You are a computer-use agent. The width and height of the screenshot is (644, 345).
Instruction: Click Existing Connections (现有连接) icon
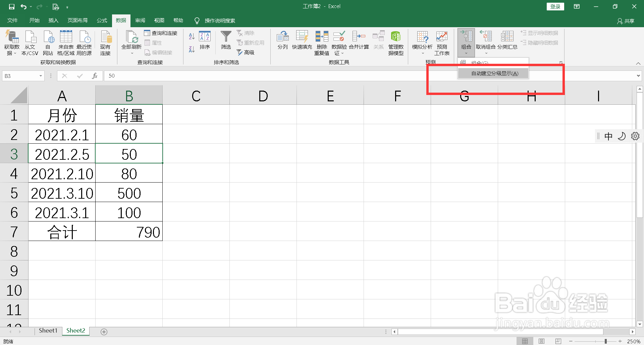[105, 43]
